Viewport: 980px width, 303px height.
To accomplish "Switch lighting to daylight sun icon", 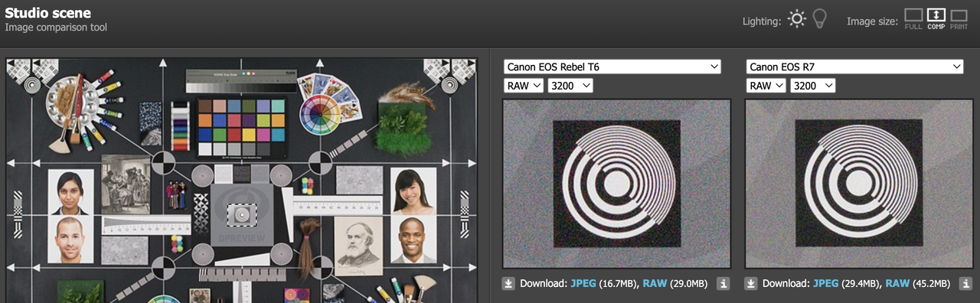I will tap(797, 19).
